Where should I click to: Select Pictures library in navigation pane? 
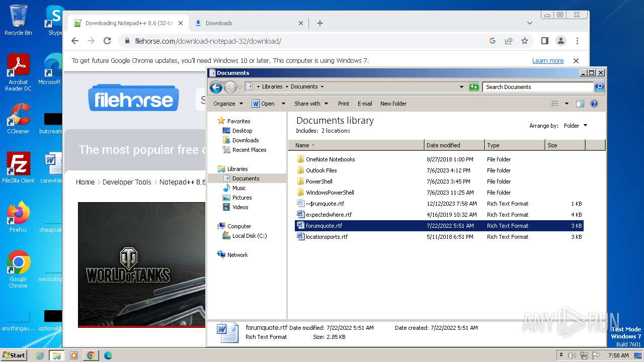pos(242,198)
